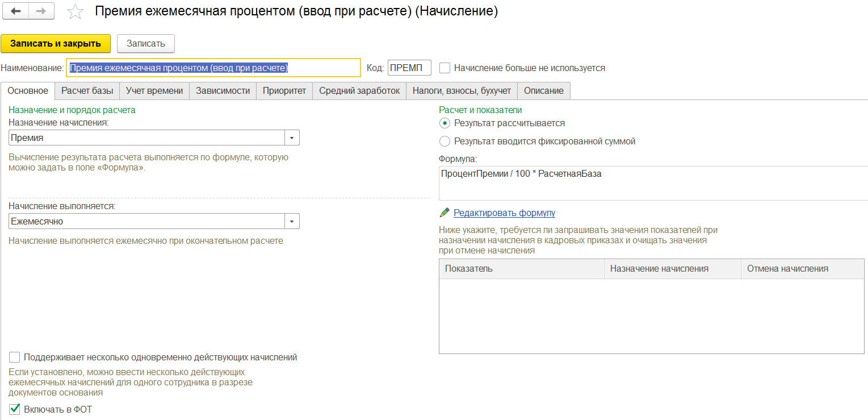Expand "Назначение начисления" dropdown list
This screenshot has width=868, height=420.
pos(292,138)
